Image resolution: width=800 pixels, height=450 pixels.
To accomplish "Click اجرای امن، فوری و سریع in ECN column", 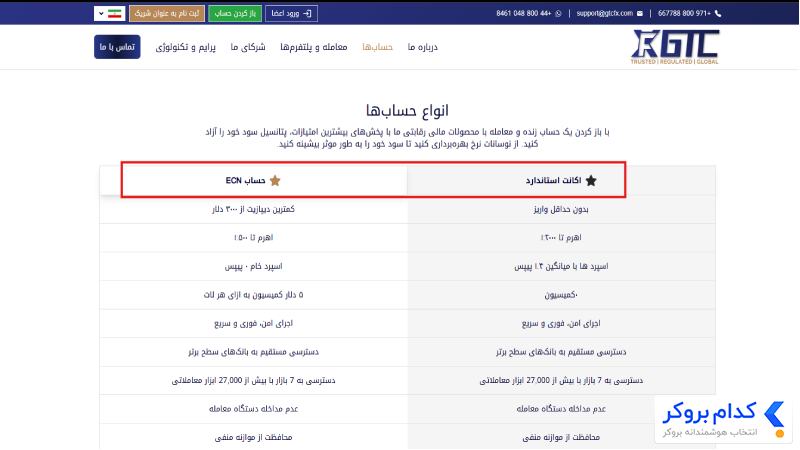I will pyautogui.click(x=254, y=323).
